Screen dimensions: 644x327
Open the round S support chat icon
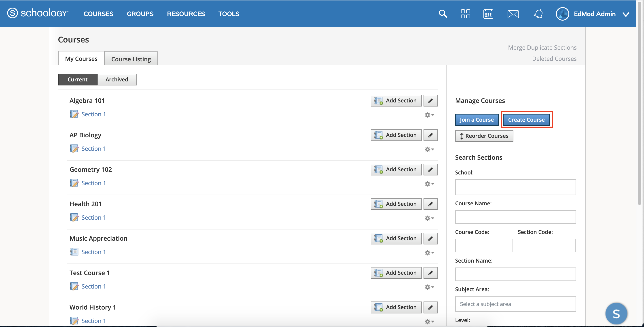(x=616, y=313)
